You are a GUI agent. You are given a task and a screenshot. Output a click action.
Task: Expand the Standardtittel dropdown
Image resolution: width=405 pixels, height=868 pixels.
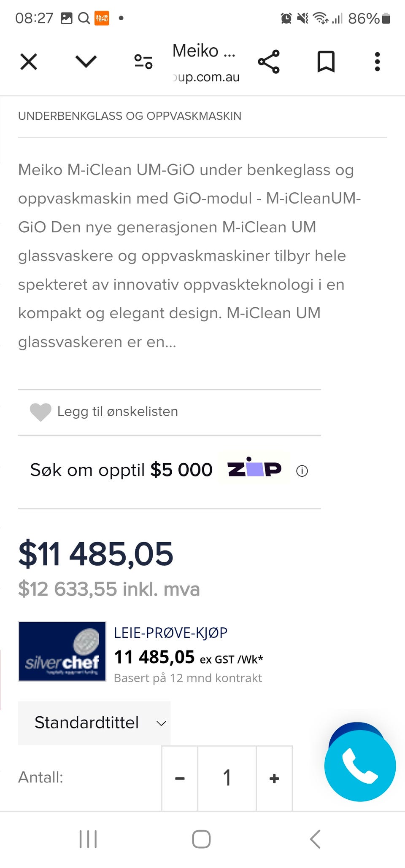click(x=94, y=723)
